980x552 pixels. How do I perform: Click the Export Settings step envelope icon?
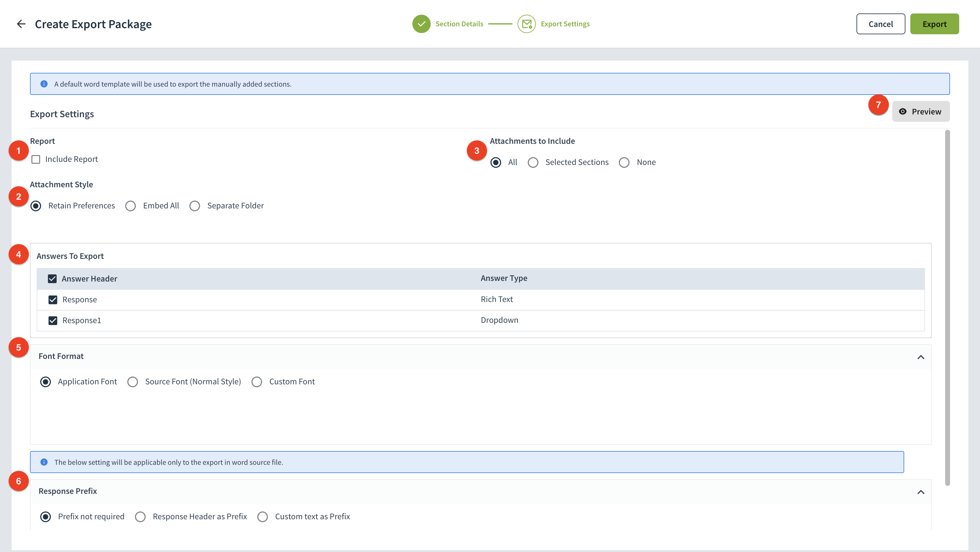(526, 24)
